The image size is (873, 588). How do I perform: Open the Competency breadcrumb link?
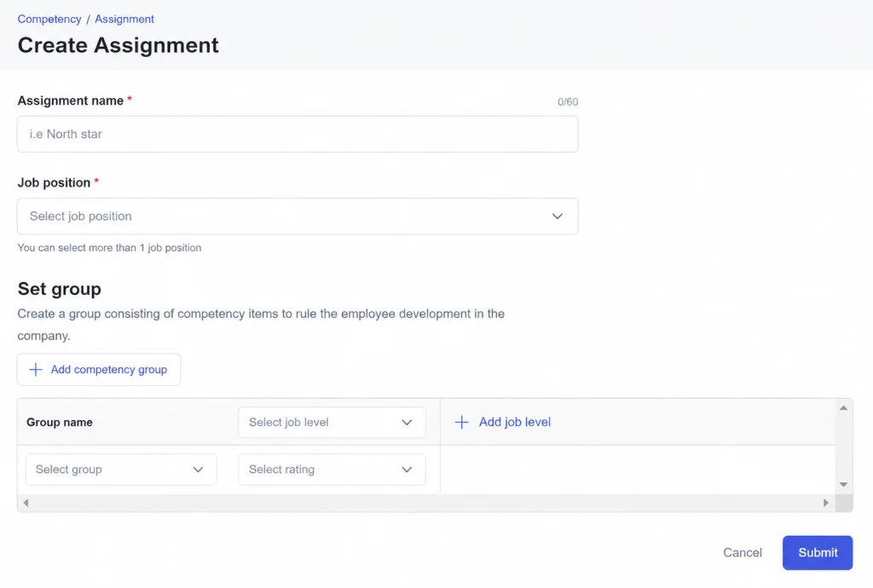point(49,19)
